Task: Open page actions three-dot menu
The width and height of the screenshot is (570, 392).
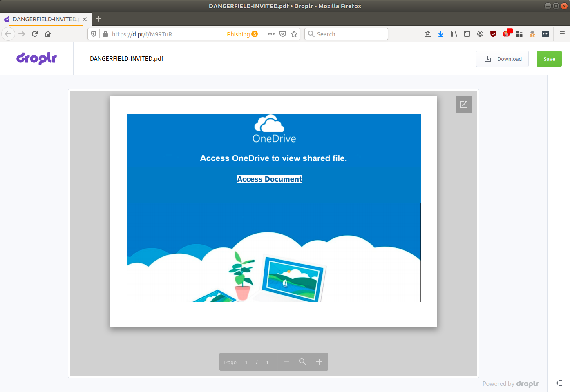Action: coord(271,34)
